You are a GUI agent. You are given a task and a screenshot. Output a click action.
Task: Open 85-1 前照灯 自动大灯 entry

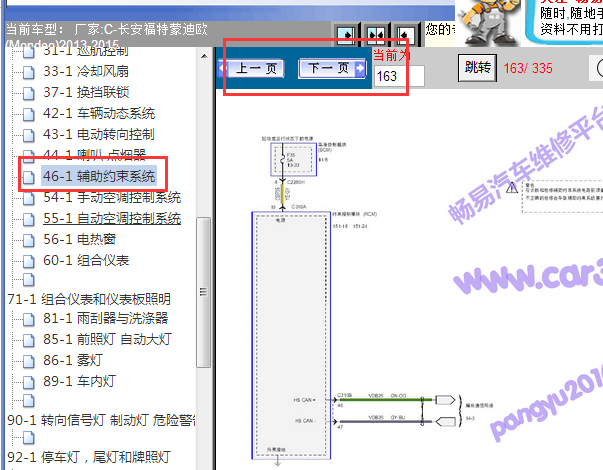(107, 339)
